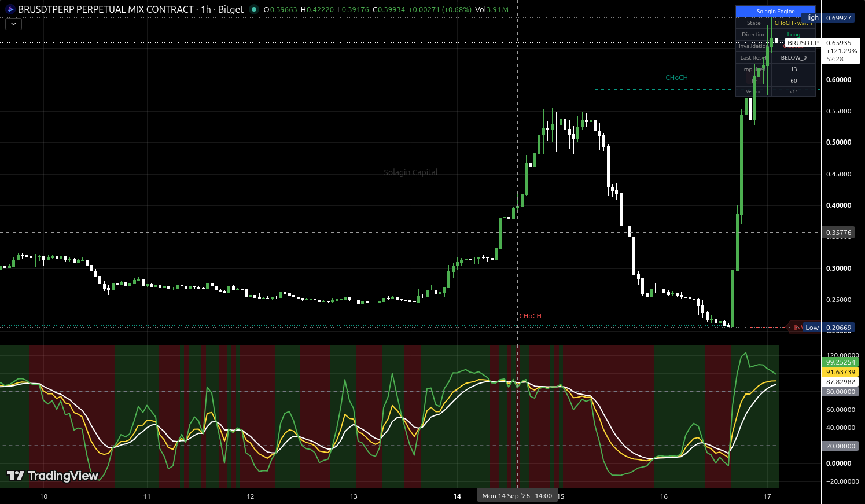Screen dimensions: 865x504
Task: Click the date 10 on the time axis
Action: 43,496
